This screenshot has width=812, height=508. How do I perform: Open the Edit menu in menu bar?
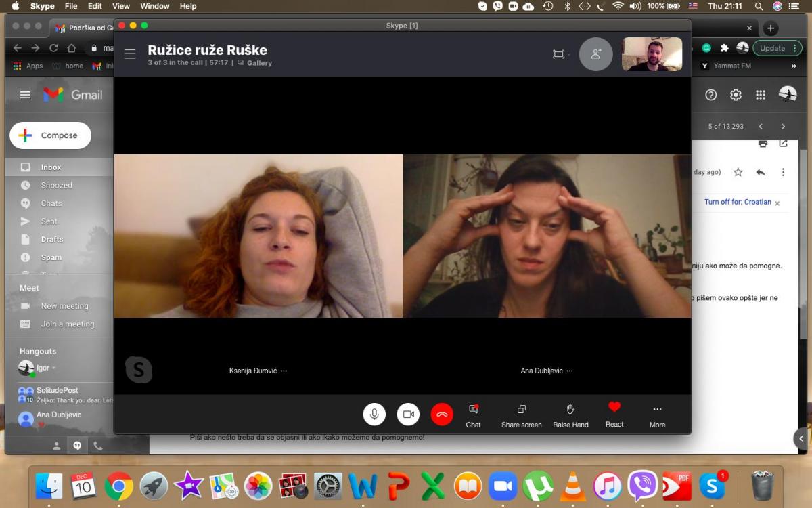95,6
